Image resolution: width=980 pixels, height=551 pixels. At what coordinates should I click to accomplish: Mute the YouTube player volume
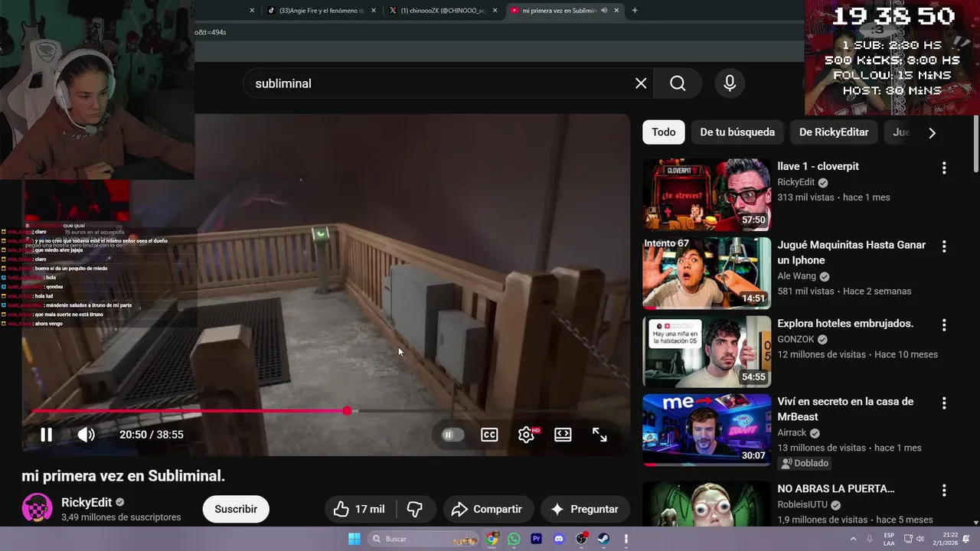[x=86, y=435]
